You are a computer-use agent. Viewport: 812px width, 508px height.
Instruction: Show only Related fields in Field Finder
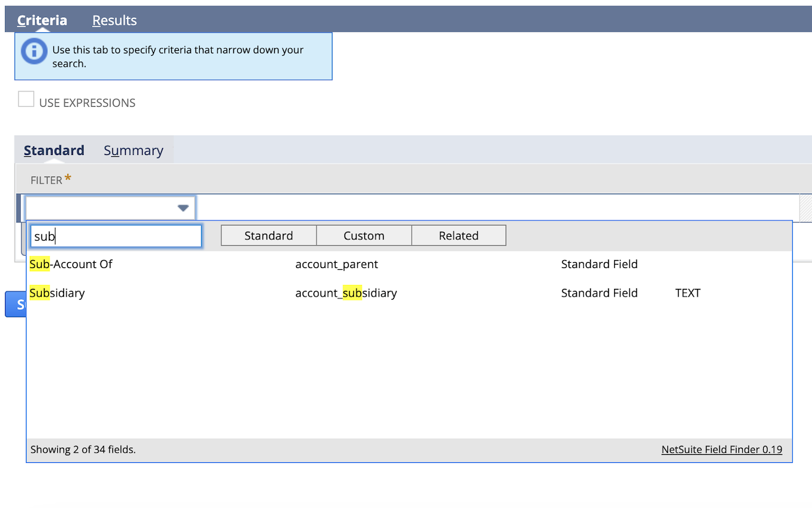click(458, 235)
